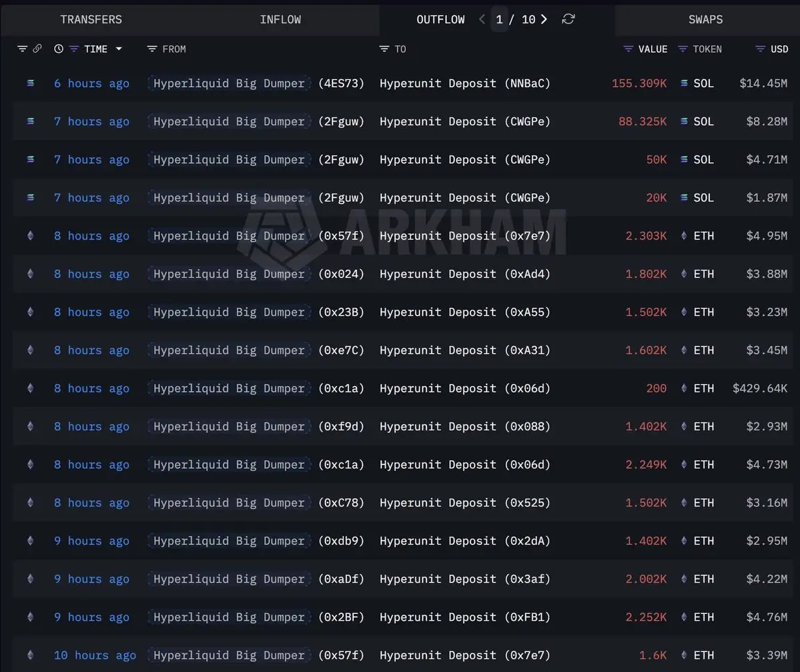This screenshot has height=672, width=800.
Task: Click the link icon in header row
Action: point(37,49)
